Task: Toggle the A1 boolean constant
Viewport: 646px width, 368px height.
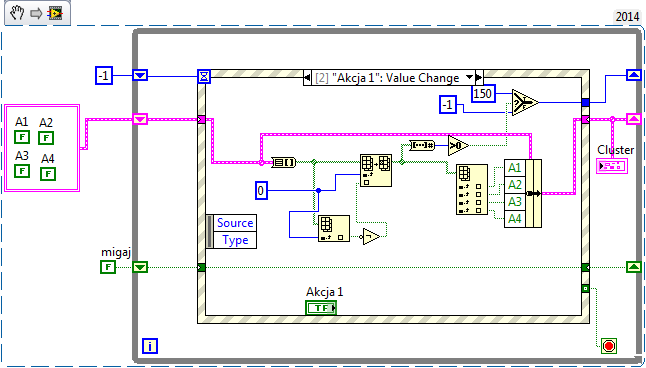Action: pos(21,136)
